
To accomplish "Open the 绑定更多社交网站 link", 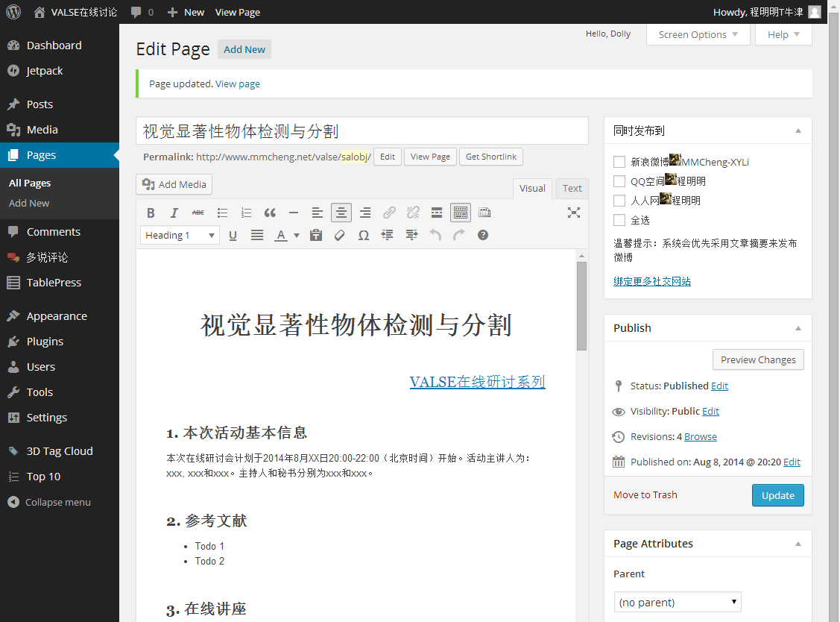I will click(651, 281).
